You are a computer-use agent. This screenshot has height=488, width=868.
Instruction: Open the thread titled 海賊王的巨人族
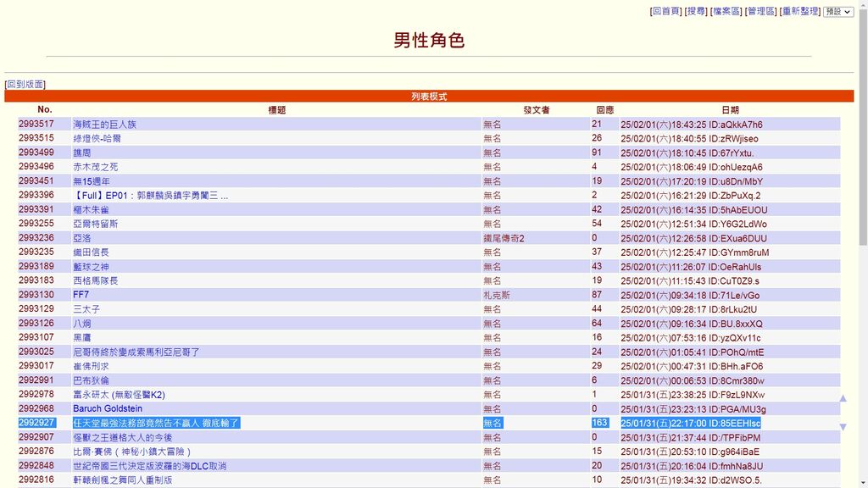[104, 125]
